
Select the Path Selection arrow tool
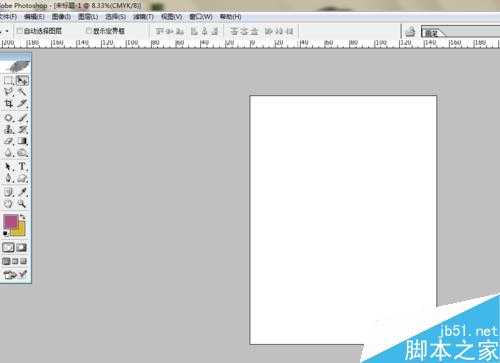[8, 166]
